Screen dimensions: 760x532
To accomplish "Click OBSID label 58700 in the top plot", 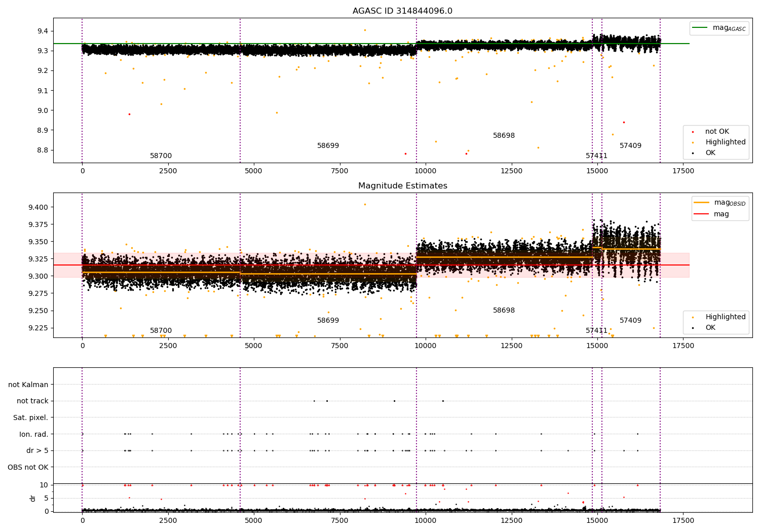I will [x=161, y=156].
